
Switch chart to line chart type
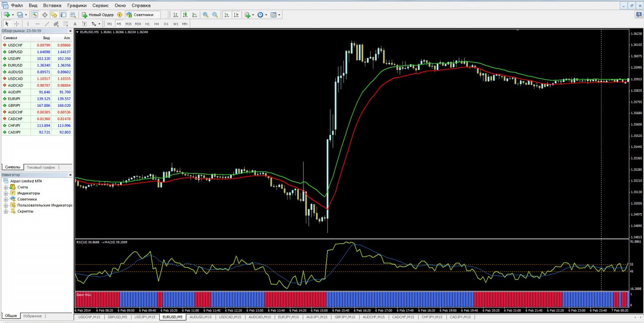(194, 15)
